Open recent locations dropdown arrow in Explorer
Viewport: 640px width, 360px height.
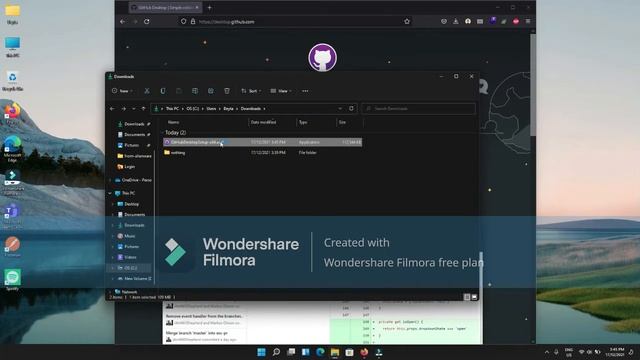point(133,109)
